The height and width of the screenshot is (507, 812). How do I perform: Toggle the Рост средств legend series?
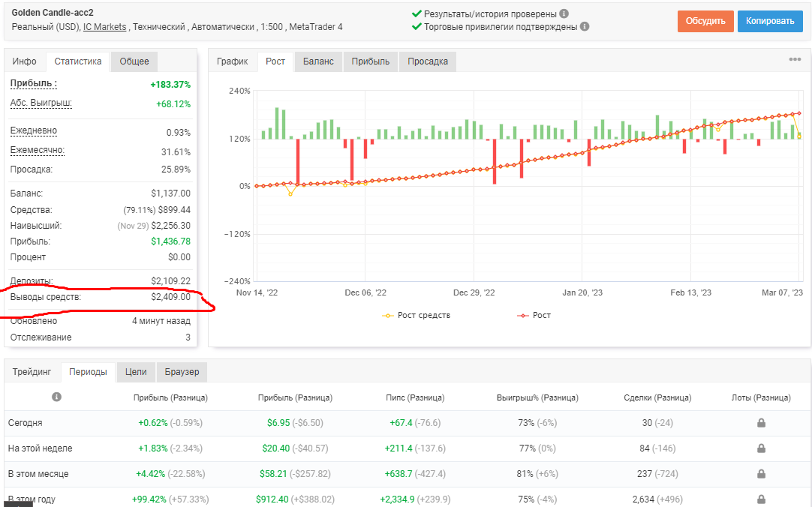pyautogui.click(x=417, y=315)
